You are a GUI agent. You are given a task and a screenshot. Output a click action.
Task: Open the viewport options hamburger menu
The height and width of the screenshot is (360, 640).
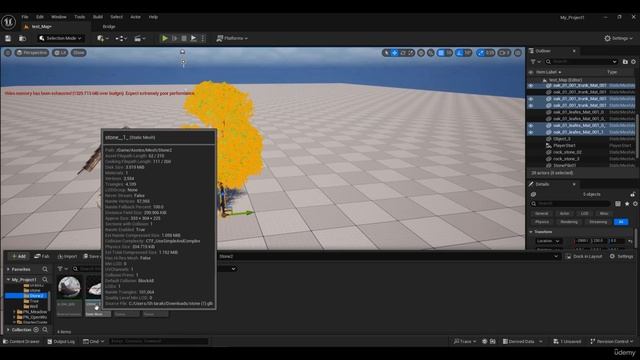(8, 53)
